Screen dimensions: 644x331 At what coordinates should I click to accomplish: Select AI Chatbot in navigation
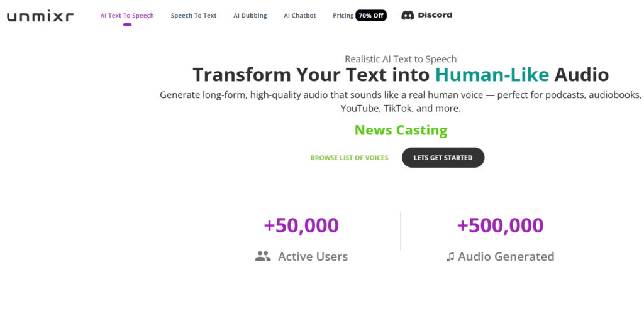pos(300,16)
